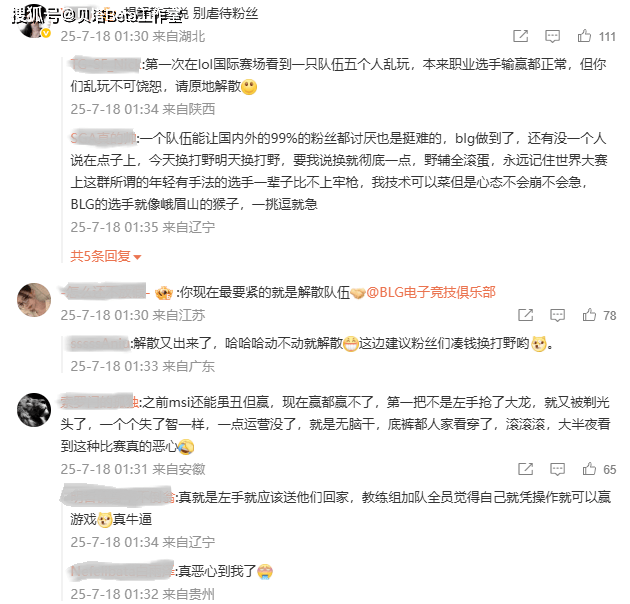
Task: Share the comment with 78 likes
Action: 525,315
